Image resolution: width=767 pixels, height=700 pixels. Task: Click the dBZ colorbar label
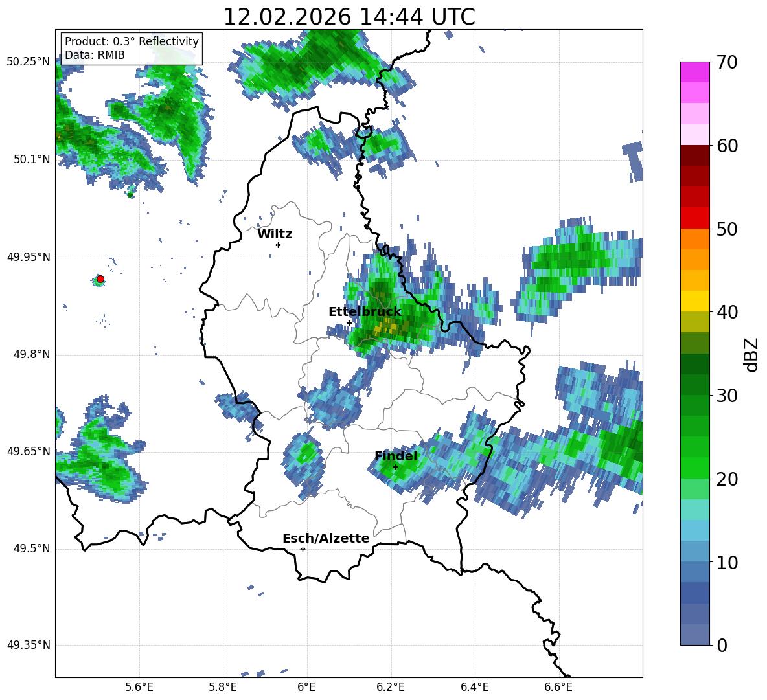point(751,354)
